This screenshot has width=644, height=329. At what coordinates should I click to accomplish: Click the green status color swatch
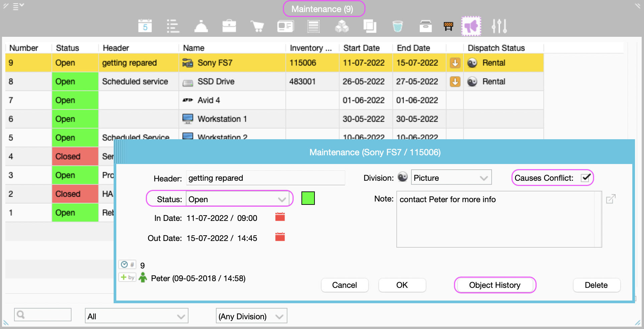308,198
